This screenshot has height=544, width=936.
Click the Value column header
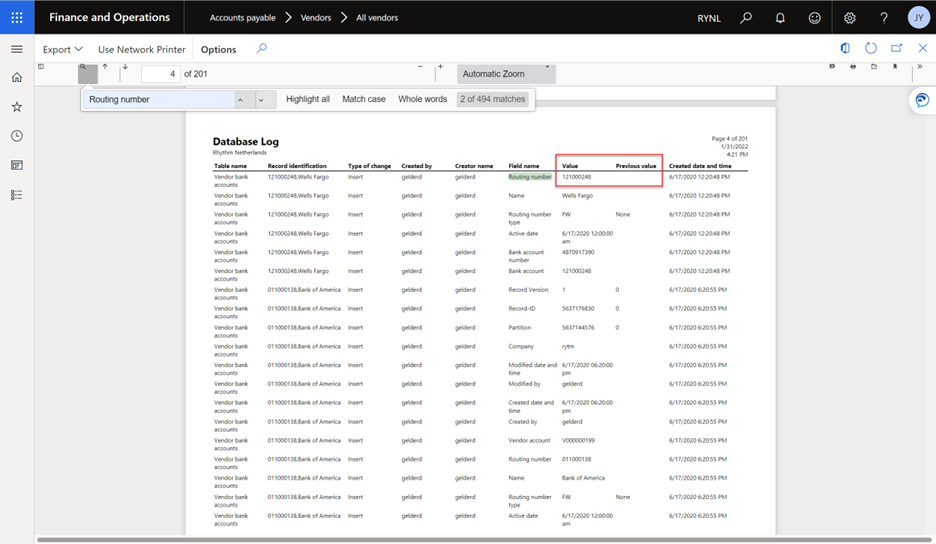(x=569, y=166)
